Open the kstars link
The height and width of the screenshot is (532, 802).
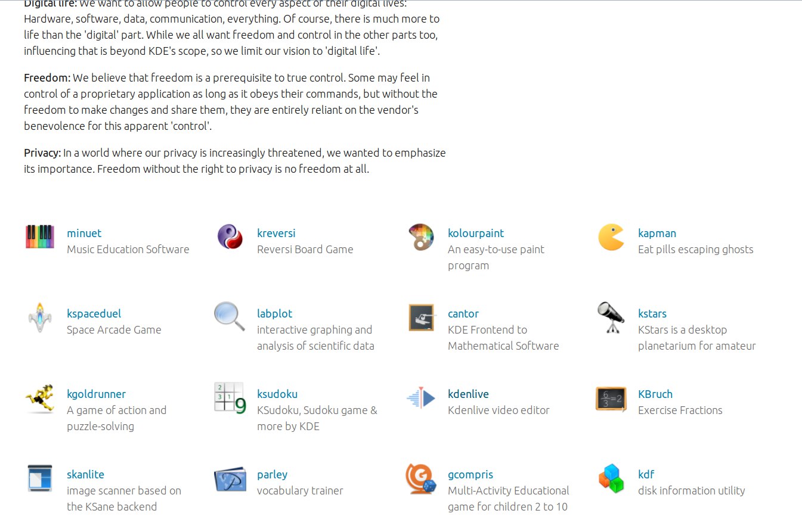[x=652, y=313]
